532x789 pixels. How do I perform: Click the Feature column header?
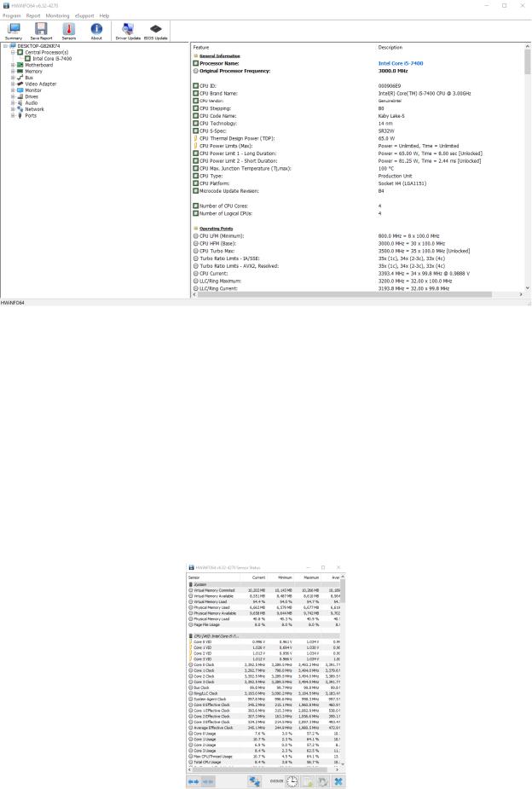tap(201, 47)
